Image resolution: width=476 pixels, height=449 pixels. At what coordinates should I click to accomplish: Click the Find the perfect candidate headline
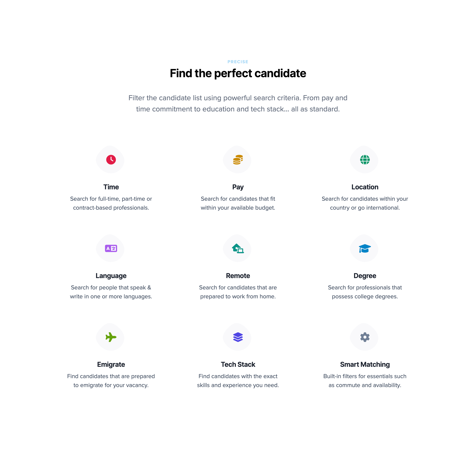coord(238,73)
